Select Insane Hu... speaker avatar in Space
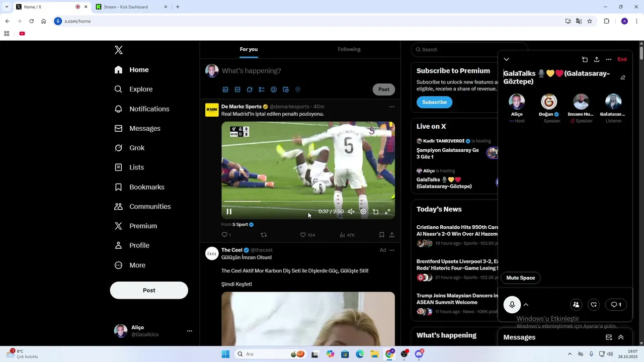 581,102
